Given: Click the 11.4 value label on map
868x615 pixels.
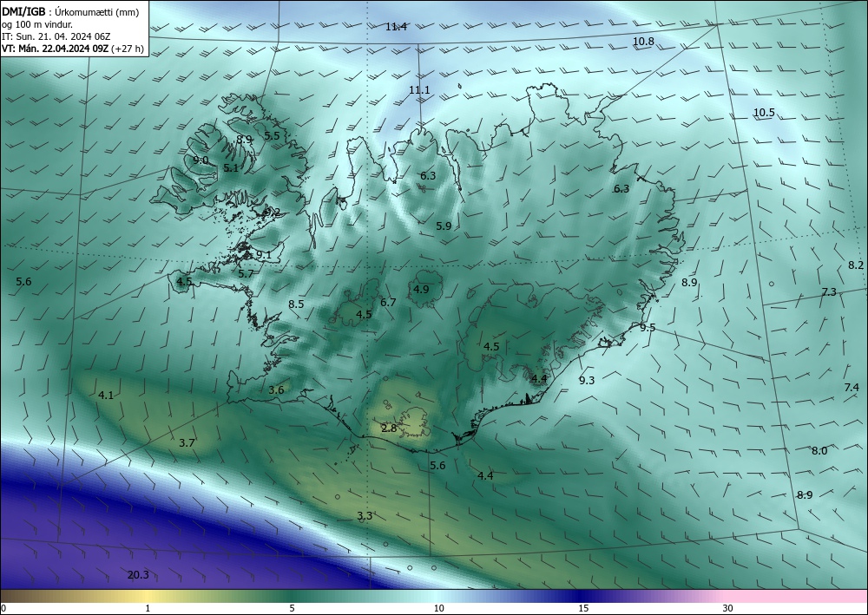Looking at the screenshot, I should [x=397, y=27].
